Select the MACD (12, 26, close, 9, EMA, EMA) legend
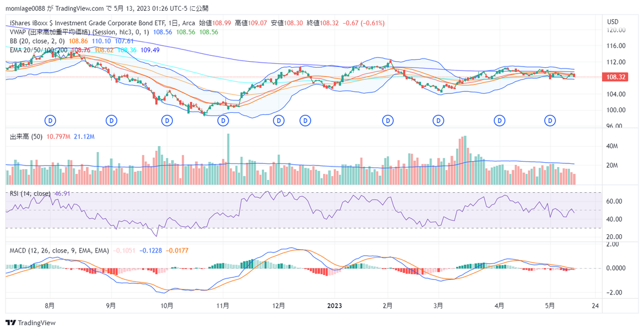 click(x=59, y=250)
